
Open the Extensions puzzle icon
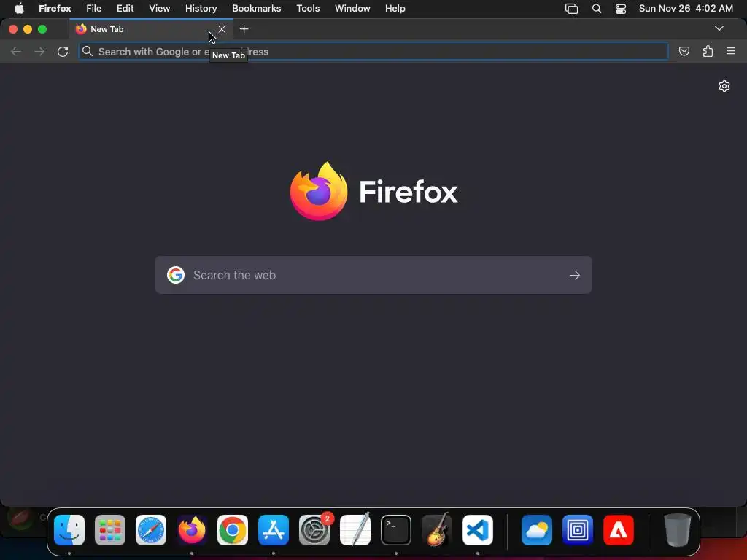(708, 52)
